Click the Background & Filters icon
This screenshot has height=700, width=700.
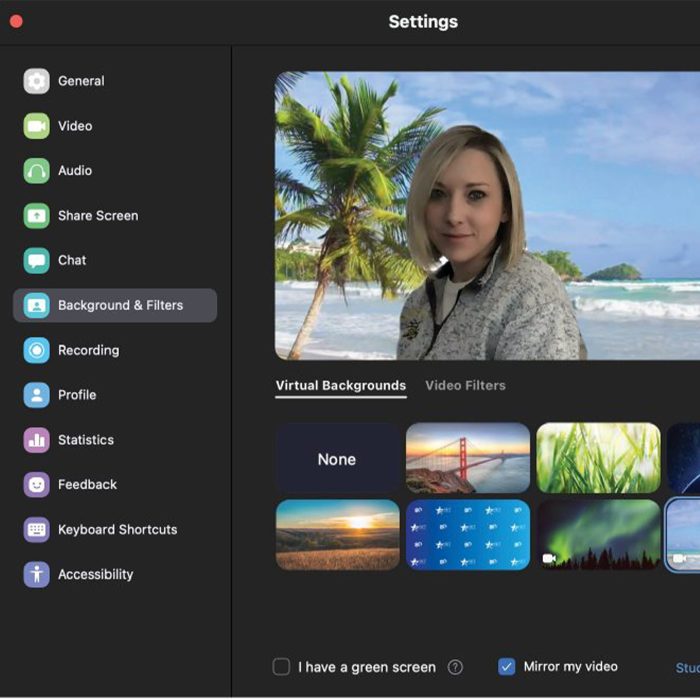(36, 305)
